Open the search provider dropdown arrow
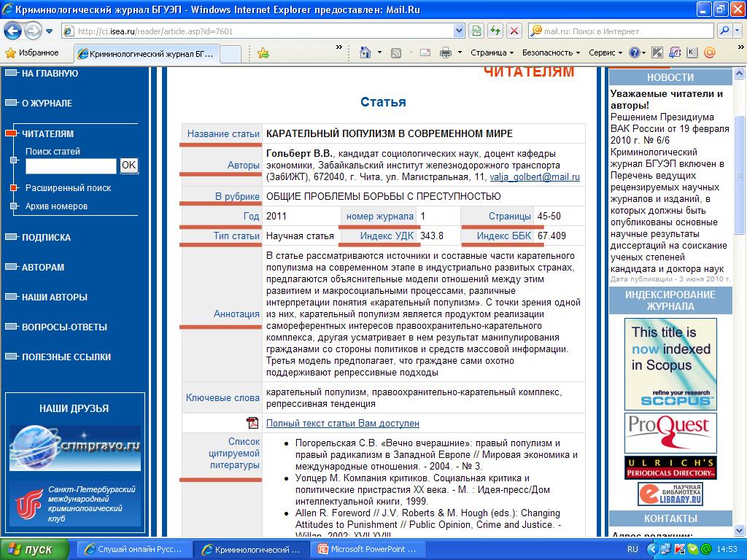747x560 pixels. [738, 31]
